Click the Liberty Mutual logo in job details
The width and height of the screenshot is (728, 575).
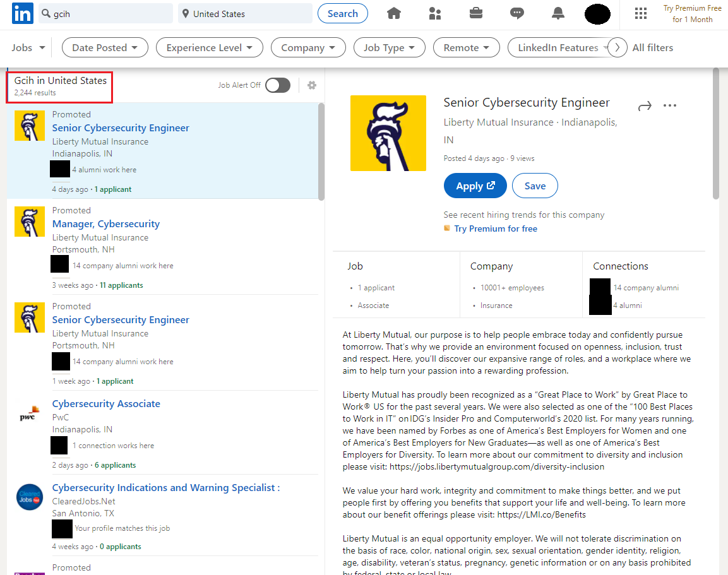388,133
